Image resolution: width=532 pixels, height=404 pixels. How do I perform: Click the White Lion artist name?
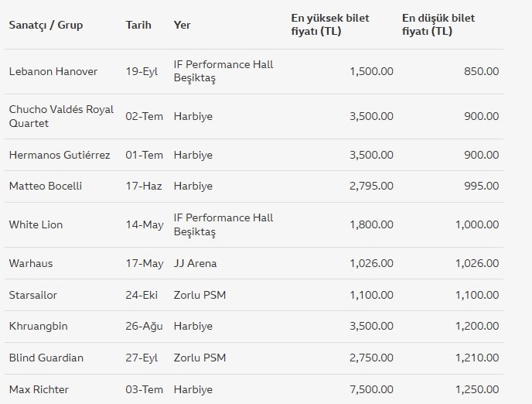coord(36,224)
